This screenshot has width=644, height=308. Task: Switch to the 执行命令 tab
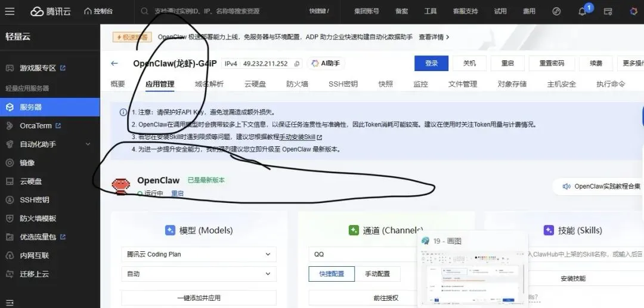(611, 84)
